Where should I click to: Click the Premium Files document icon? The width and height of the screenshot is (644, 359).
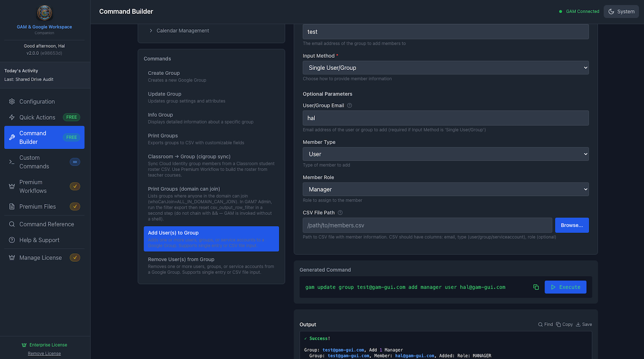click(12, 206)
